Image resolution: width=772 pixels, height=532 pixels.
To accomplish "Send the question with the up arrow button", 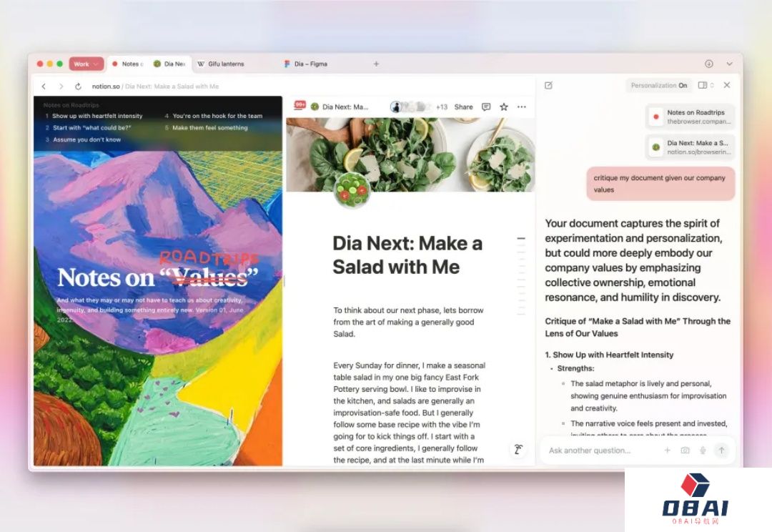I will [721, 450].
